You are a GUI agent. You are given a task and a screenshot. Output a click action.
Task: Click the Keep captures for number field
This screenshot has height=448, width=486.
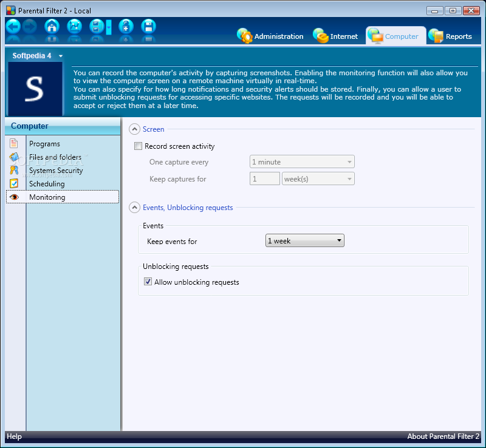pyautogui.click(x=265, y=178)
